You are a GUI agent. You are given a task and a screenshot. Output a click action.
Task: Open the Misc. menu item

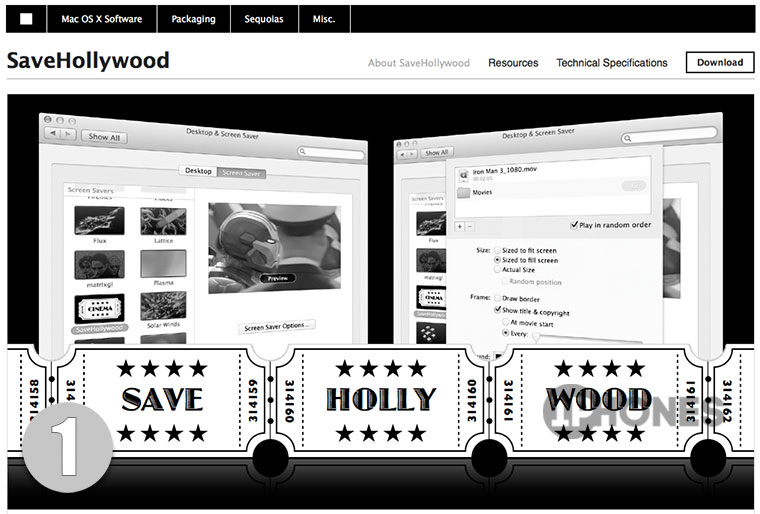click(x=324, y=19)
